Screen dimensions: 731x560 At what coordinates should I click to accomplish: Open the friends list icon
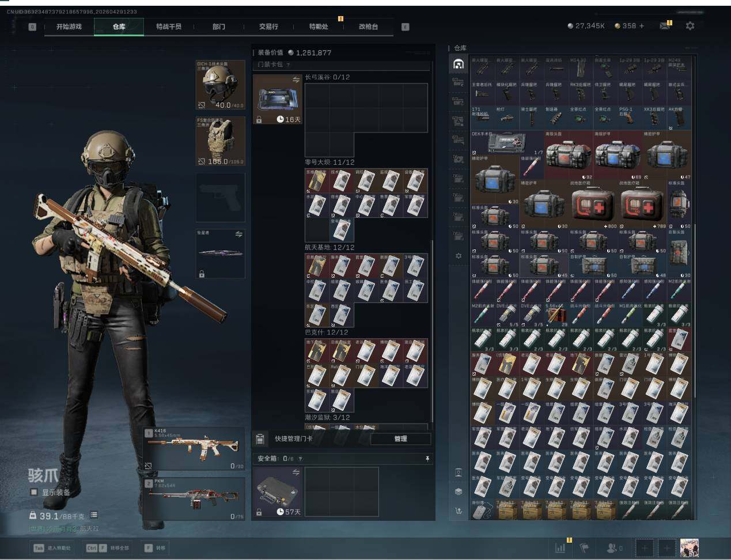point(615,548)
